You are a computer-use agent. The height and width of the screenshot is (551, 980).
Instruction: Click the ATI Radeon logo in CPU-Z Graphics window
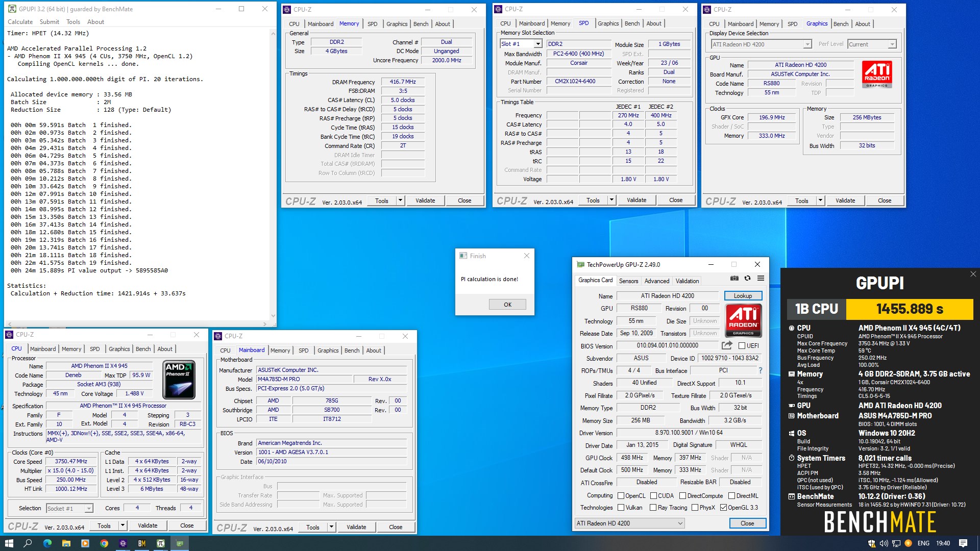point(877,74)
